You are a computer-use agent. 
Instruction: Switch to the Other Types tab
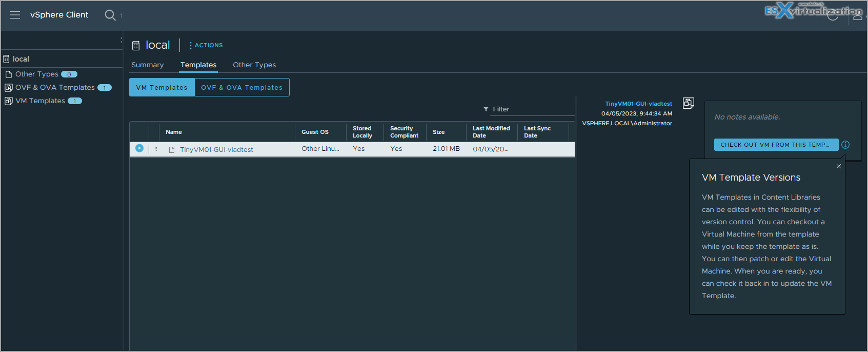pos(254,65)
